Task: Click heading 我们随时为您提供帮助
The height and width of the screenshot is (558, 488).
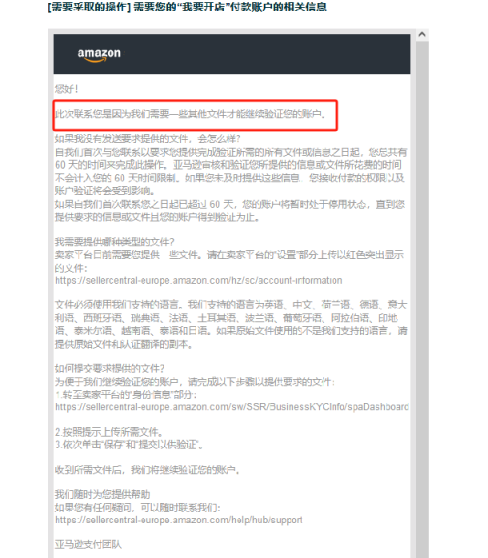Action: pyautogui.click(x=103, y=494)
